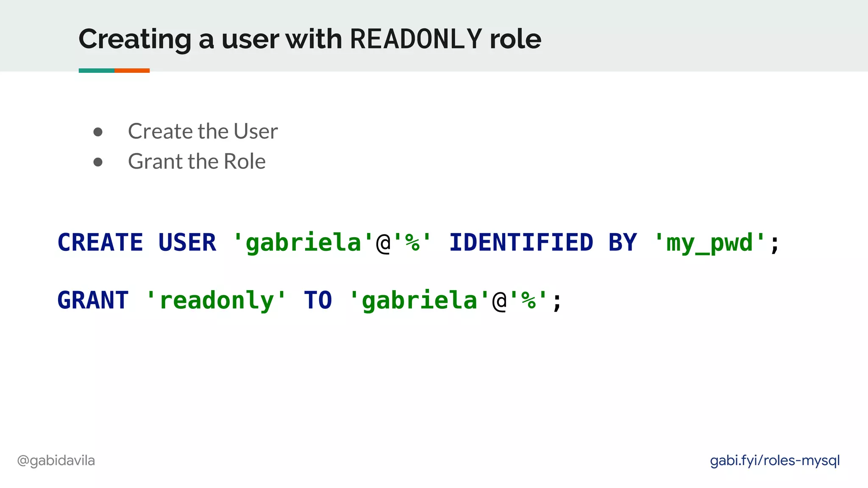Click the 'Grant the Role' bullet text
Screen dimensions: 868x488
coord(197,161)
